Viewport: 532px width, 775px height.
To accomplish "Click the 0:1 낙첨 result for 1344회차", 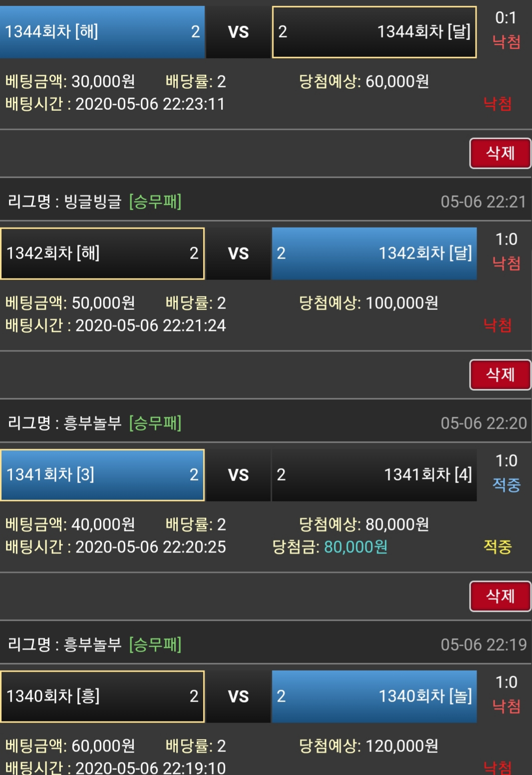I will click(506, 30).
